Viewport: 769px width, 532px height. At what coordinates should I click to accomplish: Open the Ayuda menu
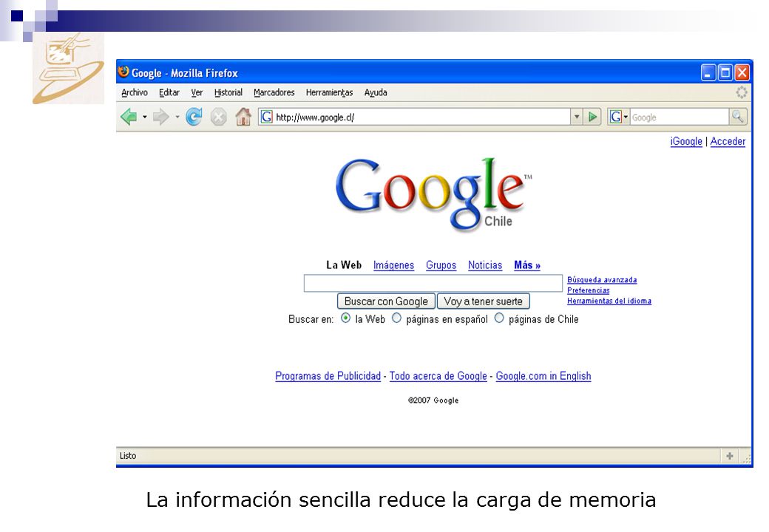(x=376, y=92)
